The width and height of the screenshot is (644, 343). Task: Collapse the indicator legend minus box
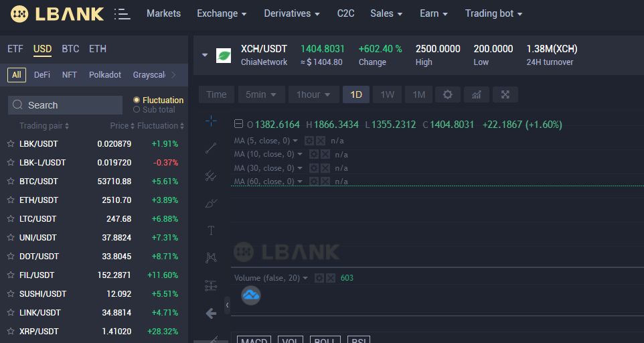(238, 124)
